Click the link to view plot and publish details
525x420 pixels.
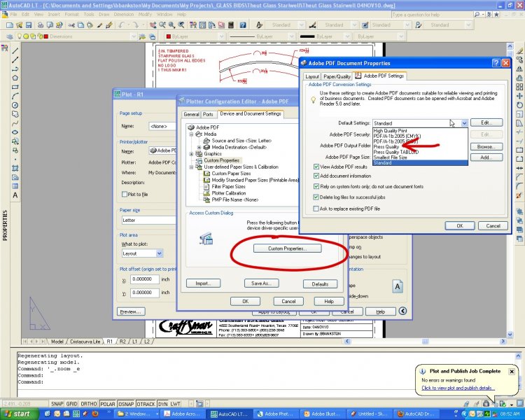[x=458, y=387]
